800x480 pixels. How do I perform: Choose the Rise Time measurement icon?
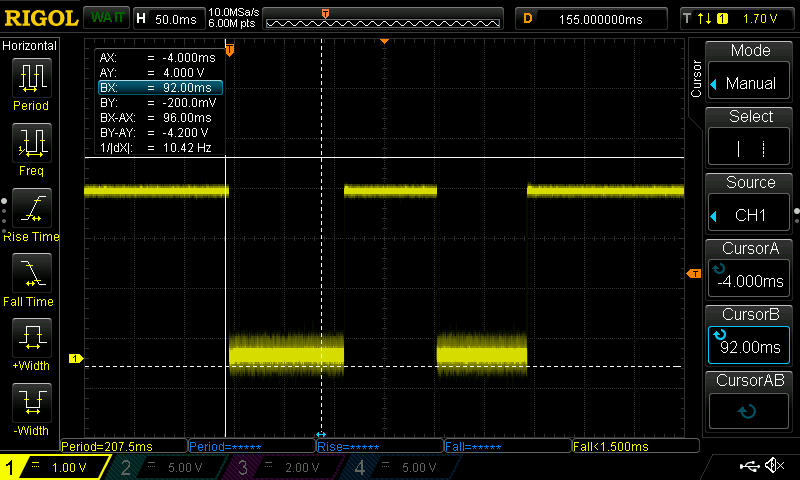[31, 215]
